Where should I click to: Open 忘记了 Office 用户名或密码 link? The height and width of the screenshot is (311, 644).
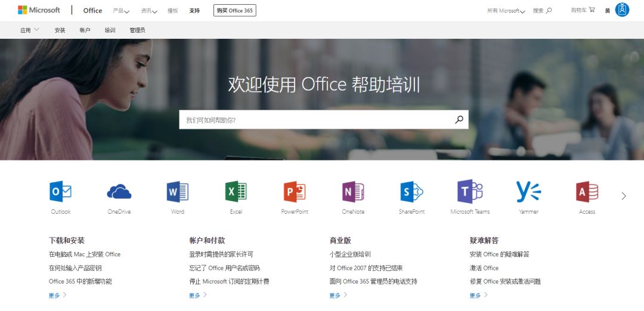[x=224, y=268]
